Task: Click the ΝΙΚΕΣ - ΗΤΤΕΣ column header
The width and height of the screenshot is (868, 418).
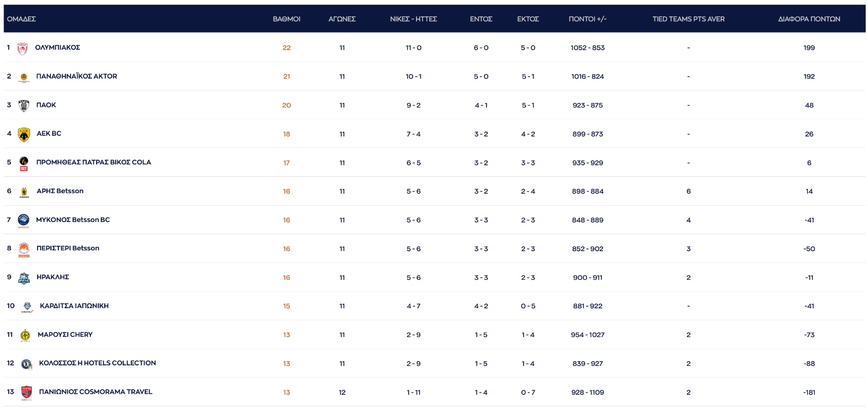Action: 413,19
